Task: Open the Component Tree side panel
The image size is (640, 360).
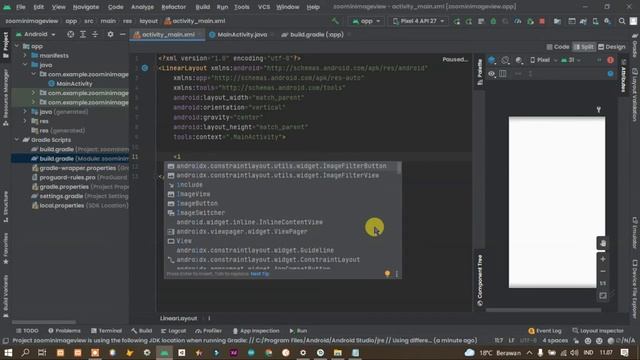Action: click(480, 280)
